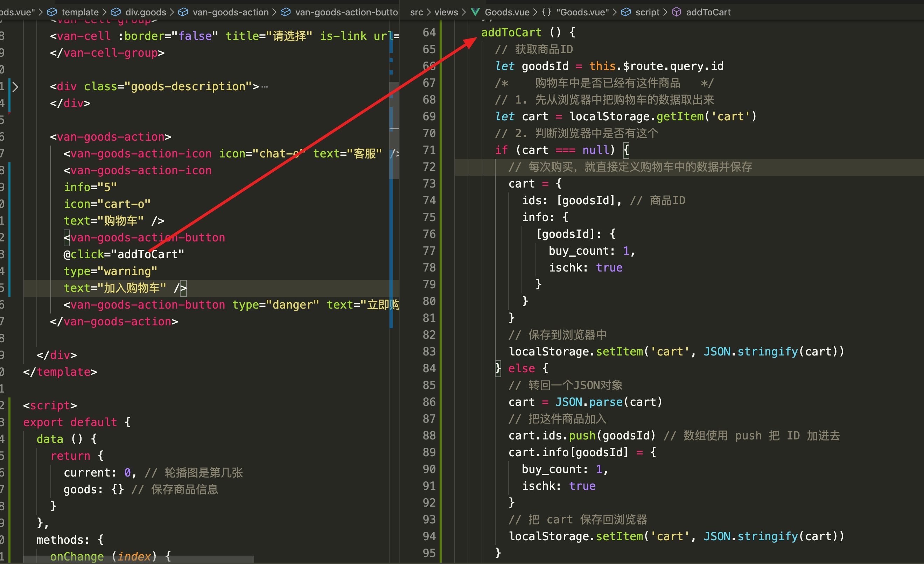924x564 pixels.
Task: Click line number 84 in right gutter
Action: click(429, 368)
